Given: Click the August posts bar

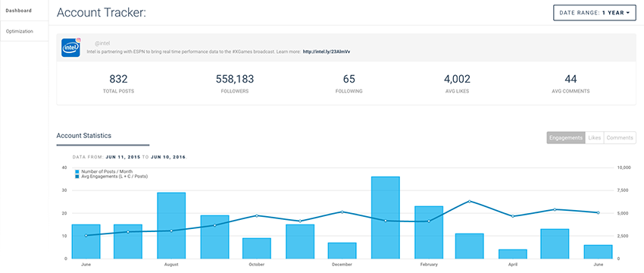Looking at the screenshot, I should point(171,225).
